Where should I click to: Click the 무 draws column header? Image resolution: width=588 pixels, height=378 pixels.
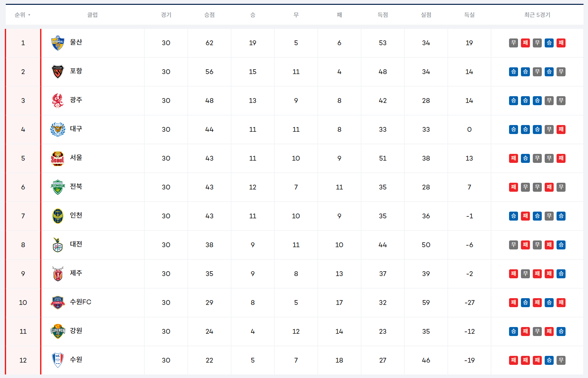[x=296, y=15]
